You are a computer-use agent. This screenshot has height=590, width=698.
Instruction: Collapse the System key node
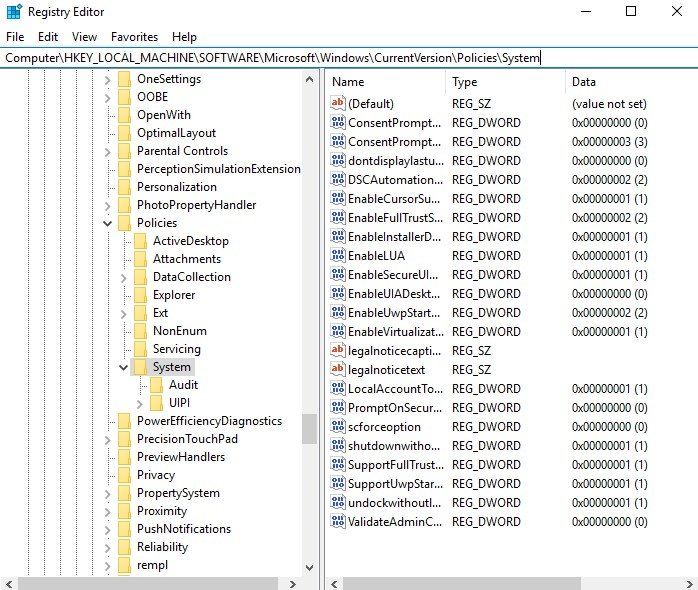[x=124, y=367]
